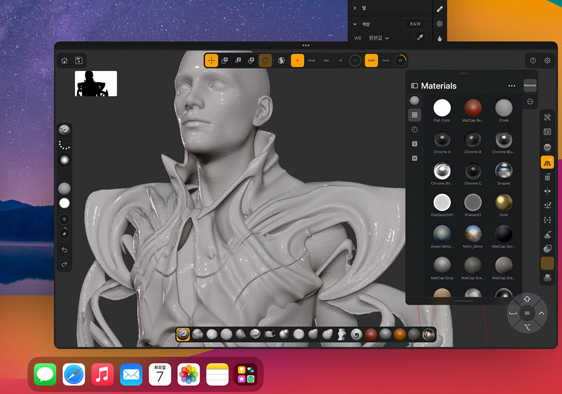Viewport: 562px width, 394px height.
Task: Click the pencil icon in the background window
Action: (440, 9)
